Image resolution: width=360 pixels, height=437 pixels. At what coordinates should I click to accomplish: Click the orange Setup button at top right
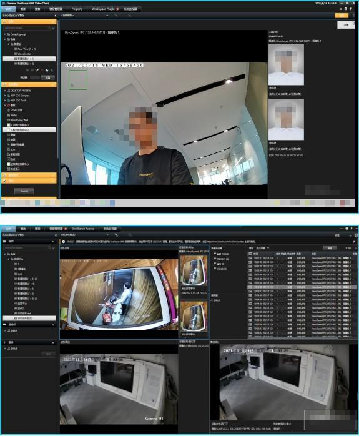click(x=341, y=15)
